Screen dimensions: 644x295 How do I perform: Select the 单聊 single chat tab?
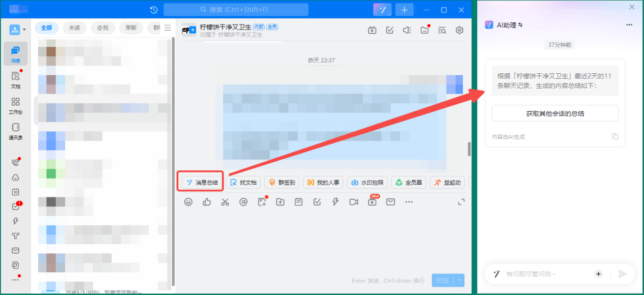(131, 28)
